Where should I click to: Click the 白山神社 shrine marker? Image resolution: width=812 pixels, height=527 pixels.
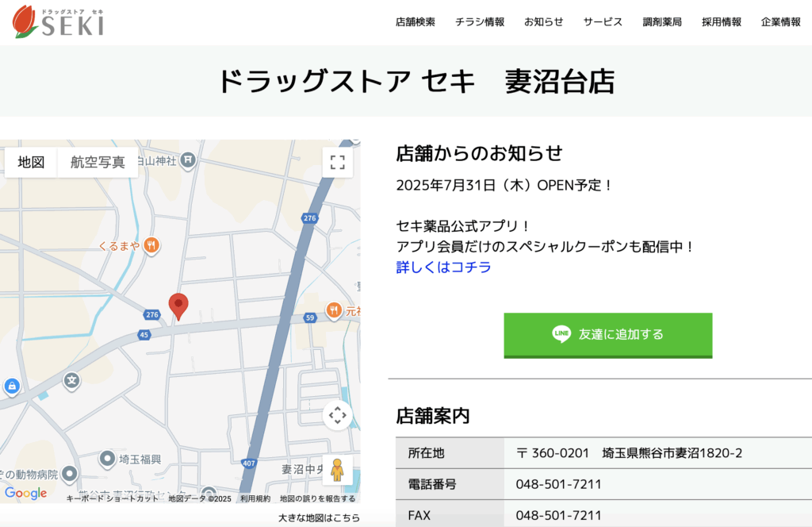click(x=188, y=160)
